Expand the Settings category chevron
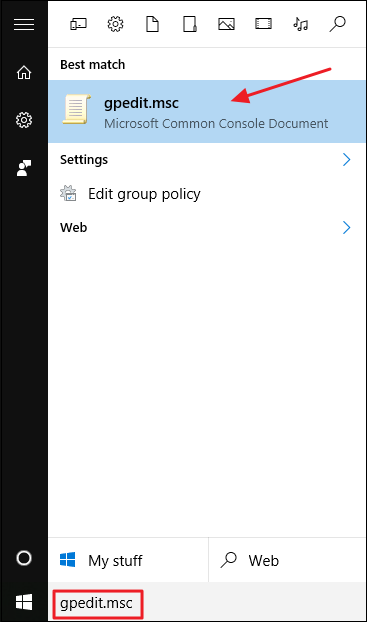The width and height of the screenshot is (367, 622). [x=346, y=159]
